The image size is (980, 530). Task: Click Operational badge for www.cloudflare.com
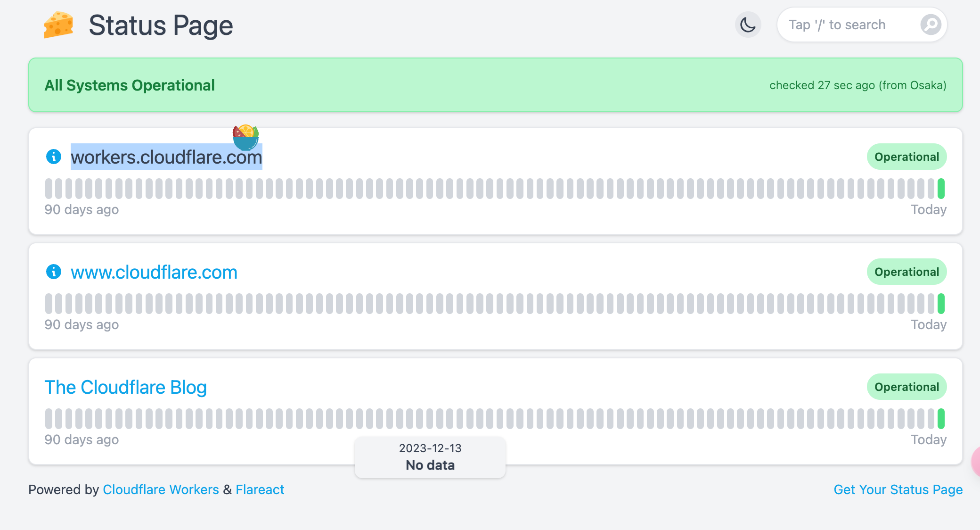click(x=907, y=272)
